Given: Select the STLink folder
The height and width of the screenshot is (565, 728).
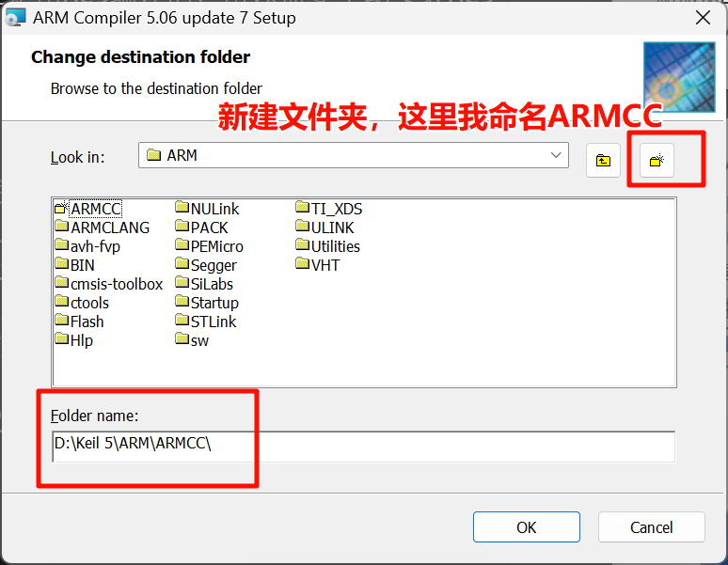Looking at the screenshot, I should 206,322.
